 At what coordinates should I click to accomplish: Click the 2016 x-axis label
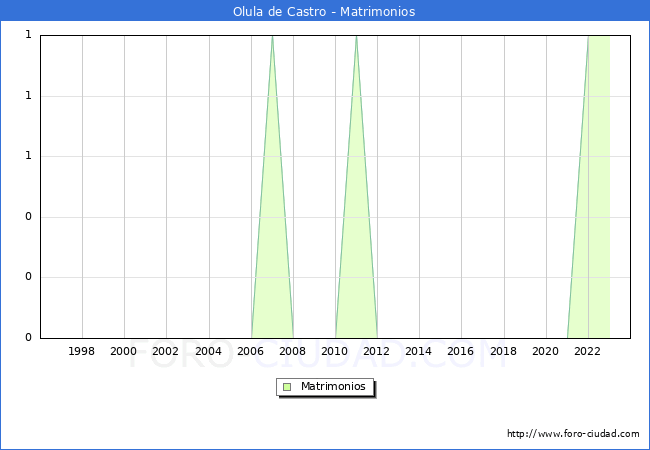tap(461, 352)
